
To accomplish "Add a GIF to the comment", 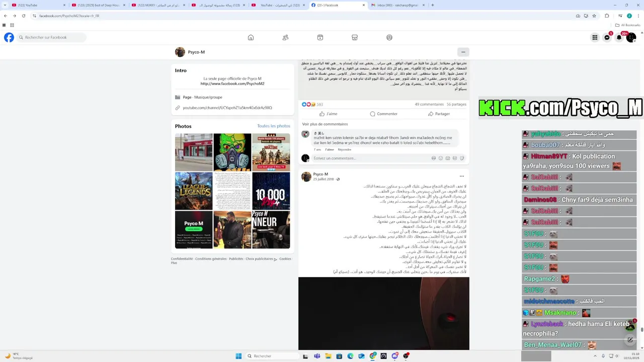I will coord(455,158).
